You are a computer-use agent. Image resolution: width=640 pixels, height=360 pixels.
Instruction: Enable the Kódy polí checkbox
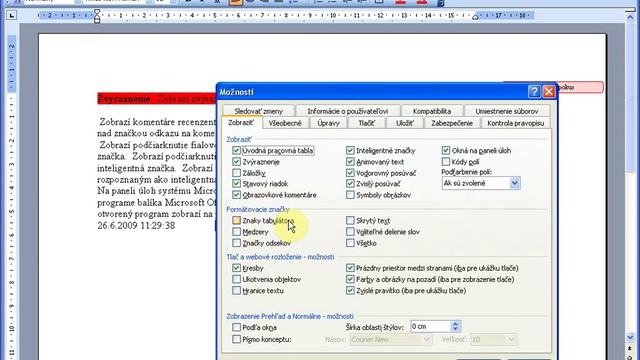point(446,162)
